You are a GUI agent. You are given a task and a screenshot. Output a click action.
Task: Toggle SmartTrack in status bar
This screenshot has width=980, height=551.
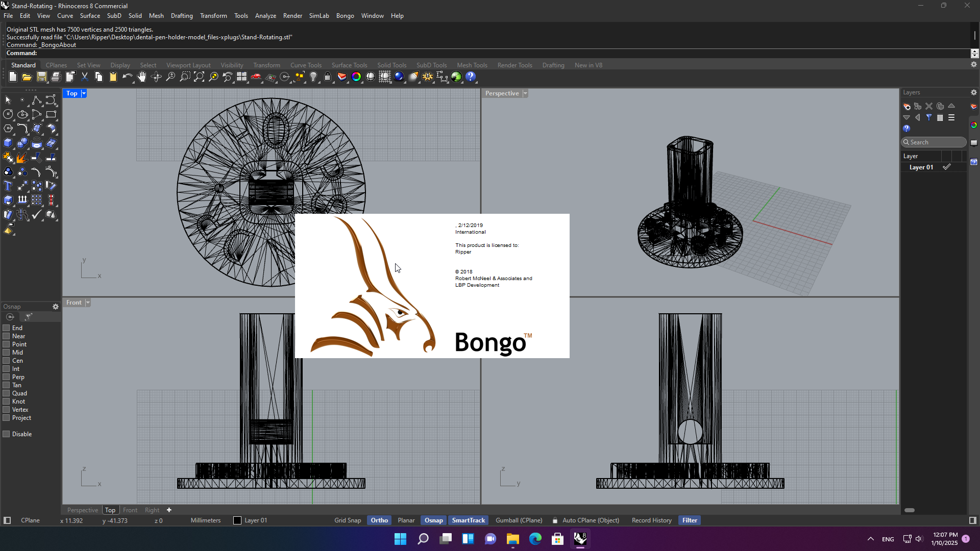(x=469, y=520)
